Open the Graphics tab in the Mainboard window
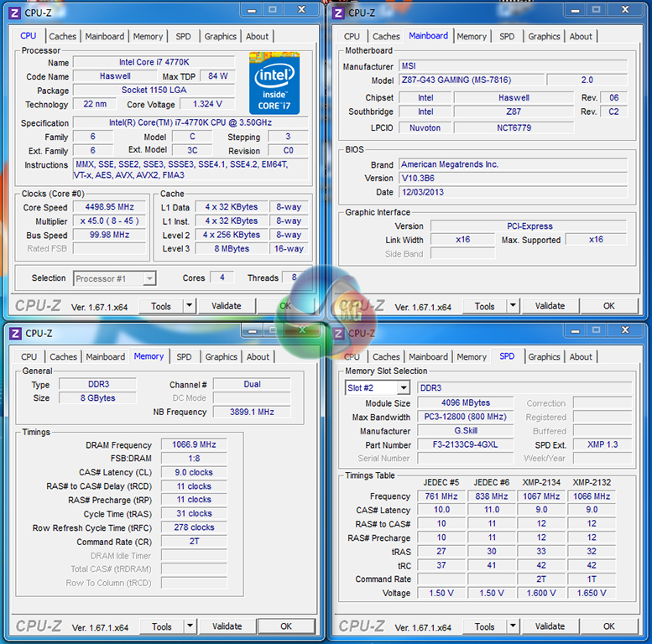Image resolution: width=652 pixels, height=644 pixels. click(x=544, y=36)
